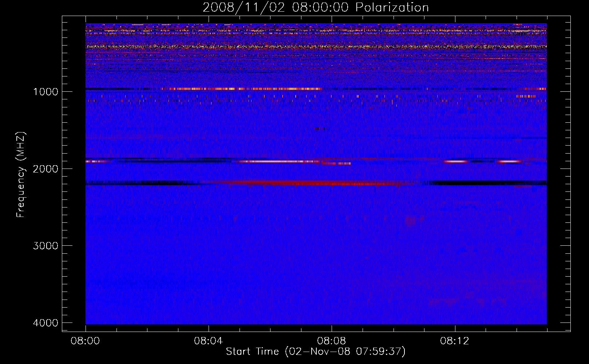Click the 08:04 time tick label

coord(209,341)
